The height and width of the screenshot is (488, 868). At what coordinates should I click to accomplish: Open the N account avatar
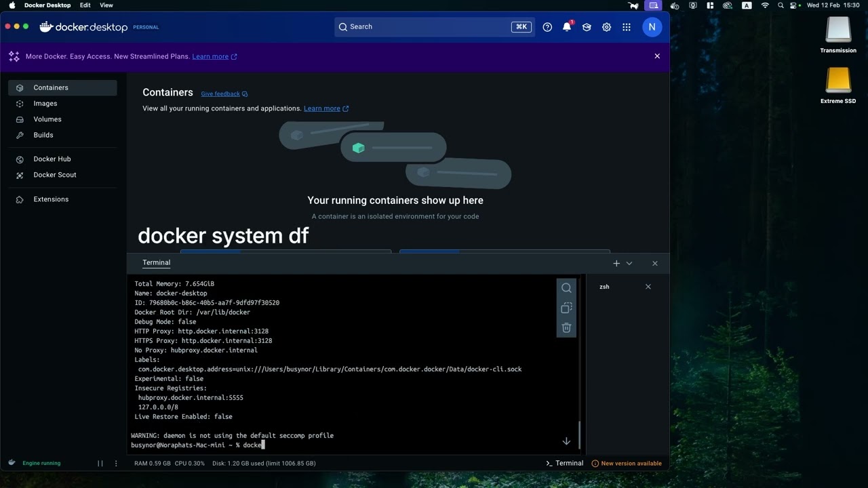pos(652,27)
